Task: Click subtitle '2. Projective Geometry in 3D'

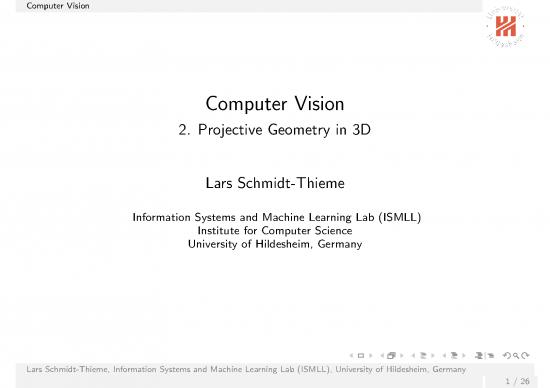Action: point(275,130)
